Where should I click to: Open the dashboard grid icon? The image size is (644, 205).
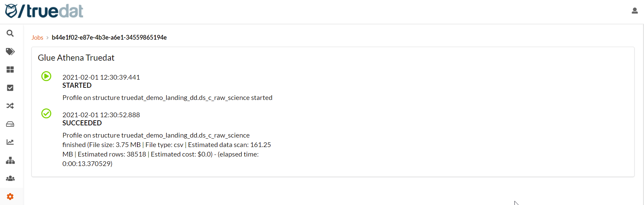pyautogui.click(x=10, y=69)
